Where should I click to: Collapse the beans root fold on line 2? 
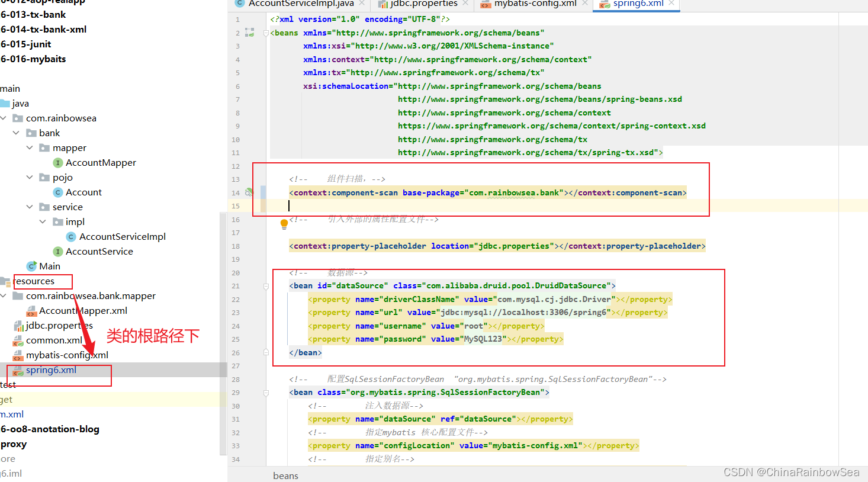[266, 33]
